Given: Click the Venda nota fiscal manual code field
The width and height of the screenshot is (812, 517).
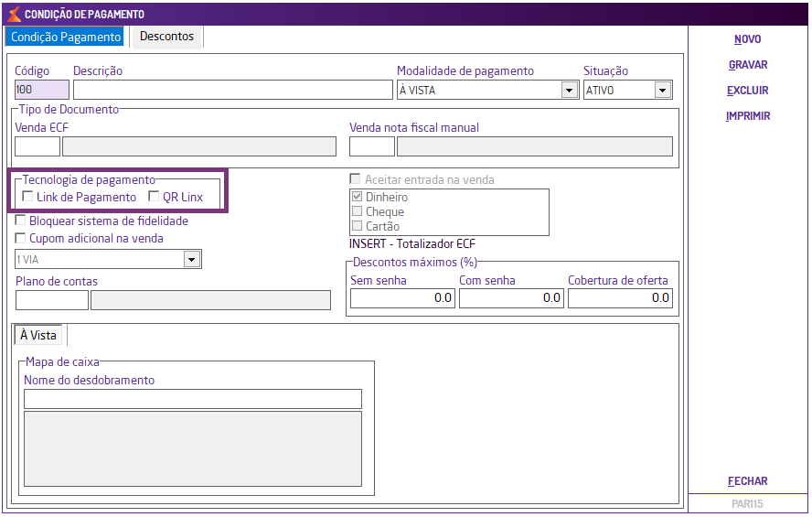Looking at the screenshot, I should (372, 146).
